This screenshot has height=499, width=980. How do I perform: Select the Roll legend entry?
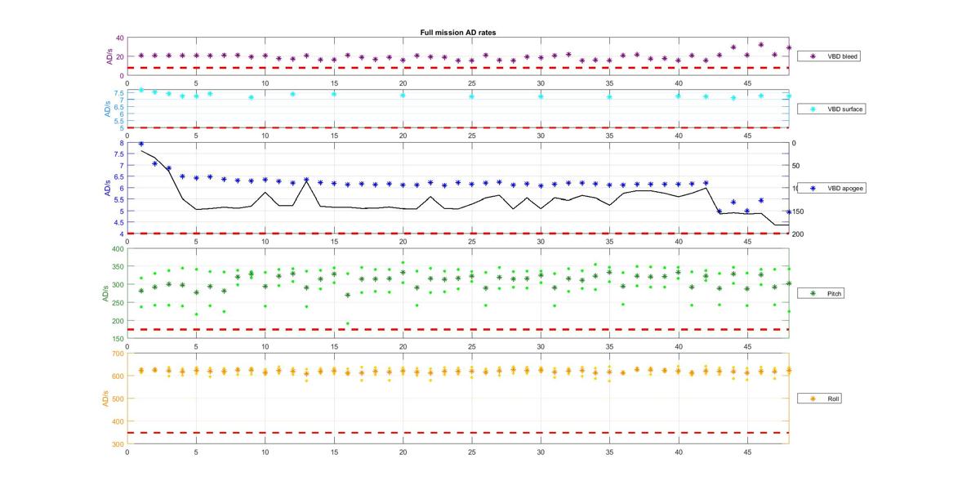pyautogui.click(x=820, y=399)
